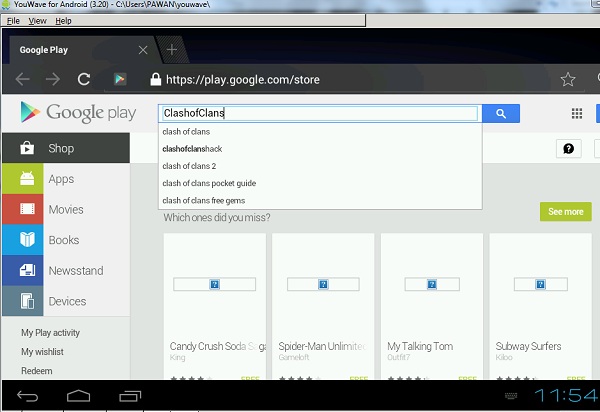Click the Candy Crush Soda Saga title
Viewport: 600px width, 412px height.
218,346
